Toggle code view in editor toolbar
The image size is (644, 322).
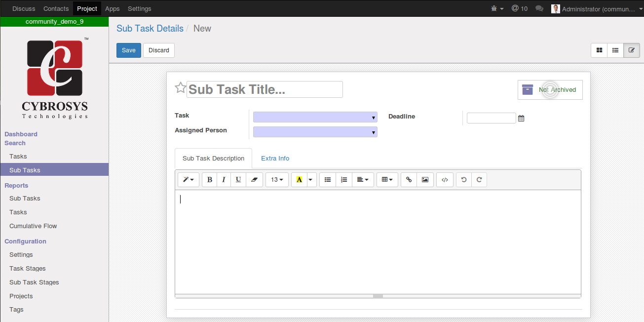point(445,180)
